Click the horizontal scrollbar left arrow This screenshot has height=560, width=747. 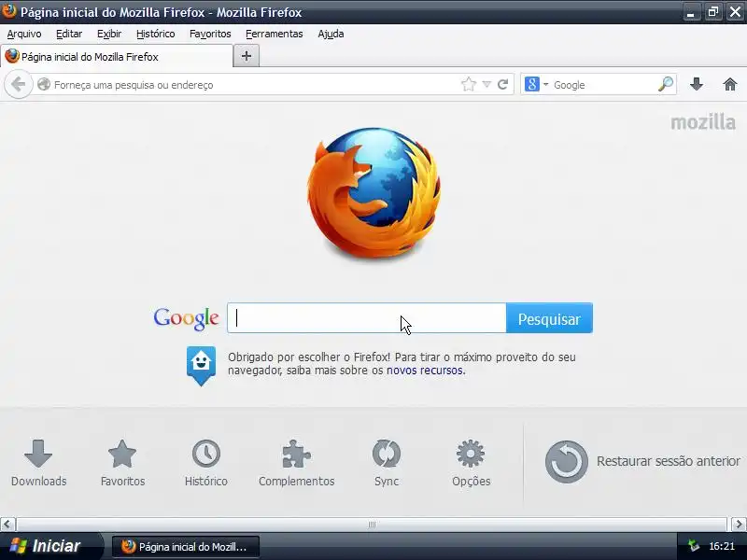[7, 525]
